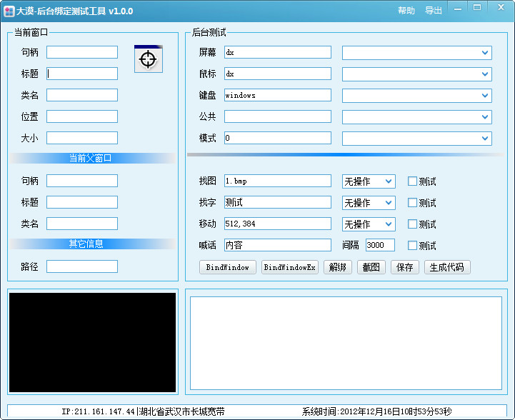Click the 保存 save button
The width and height of the screenshot is (515, 420).
(404, 267)
